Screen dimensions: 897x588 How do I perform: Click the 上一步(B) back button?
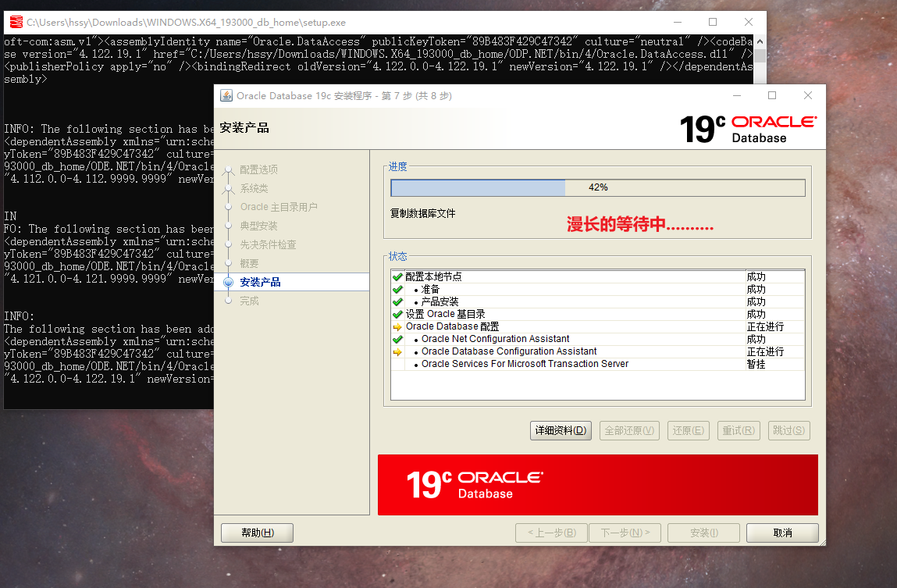pyautogui.click(x=551, y=533)
